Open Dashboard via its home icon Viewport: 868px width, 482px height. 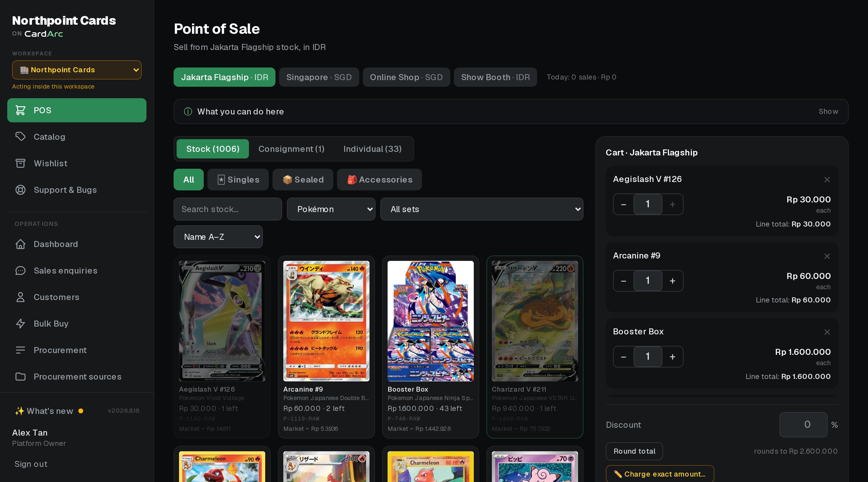[20, 244]
